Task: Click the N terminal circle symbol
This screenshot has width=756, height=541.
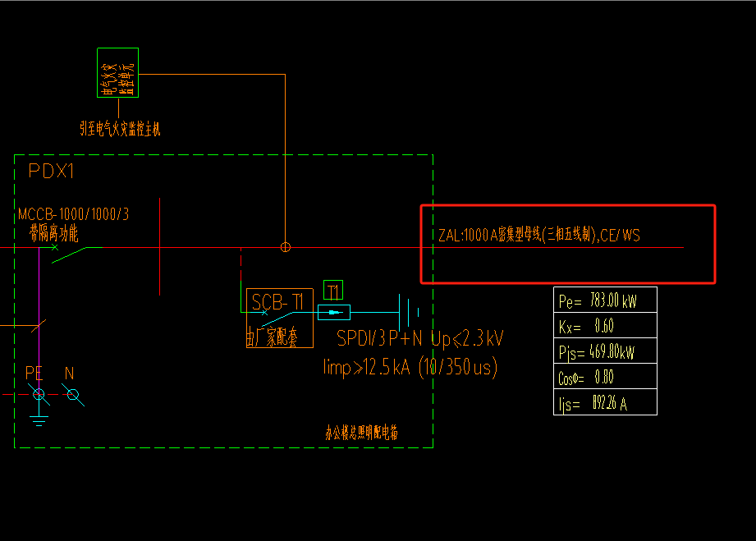Action: click(73, 394)
